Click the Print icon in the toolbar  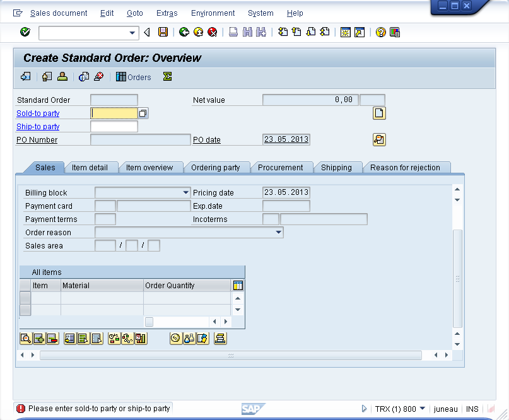pos(233,32)
